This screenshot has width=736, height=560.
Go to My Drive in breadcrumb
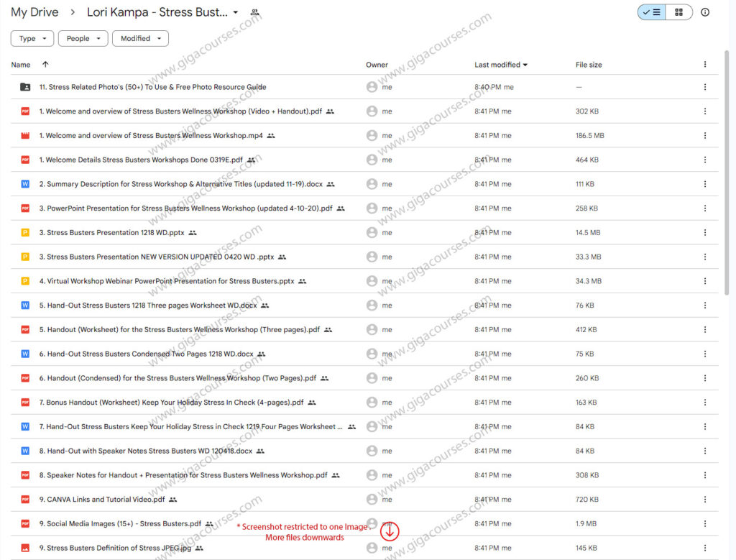click(x=34, y=12)
